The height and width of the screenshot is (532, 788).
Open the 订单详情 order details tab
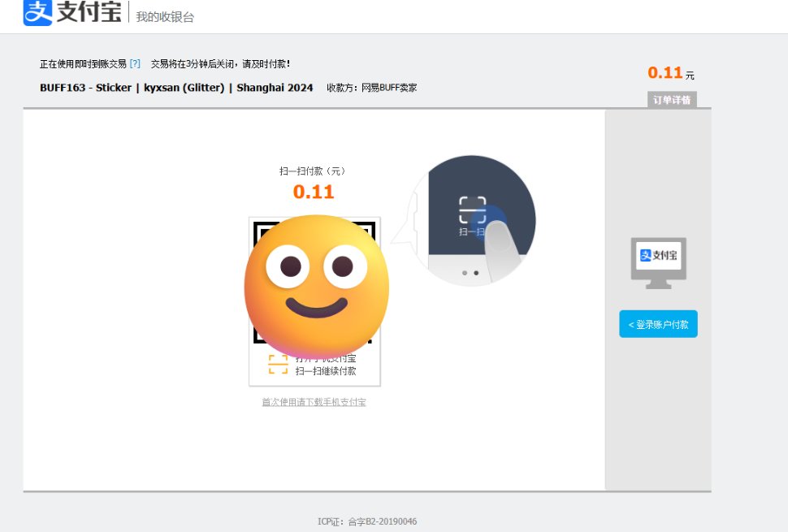pos(671,99)
